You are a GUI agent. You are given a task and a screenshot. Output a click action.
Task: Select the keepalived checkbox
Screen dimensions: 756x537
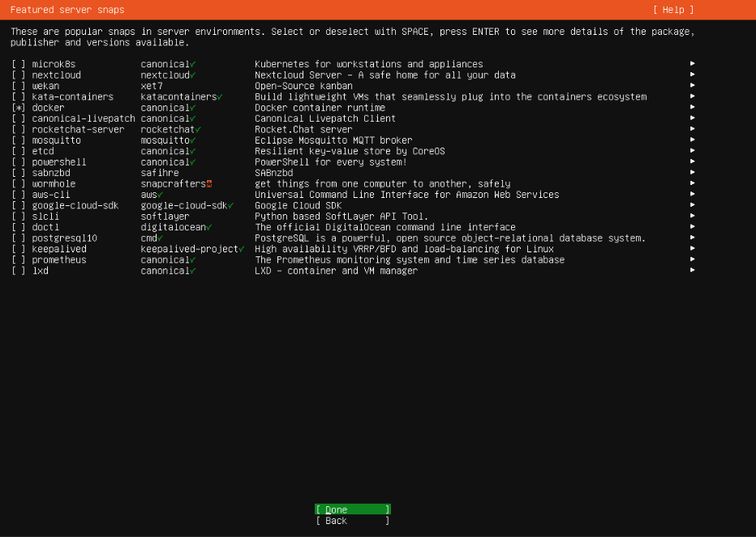[x=19, y=249]
